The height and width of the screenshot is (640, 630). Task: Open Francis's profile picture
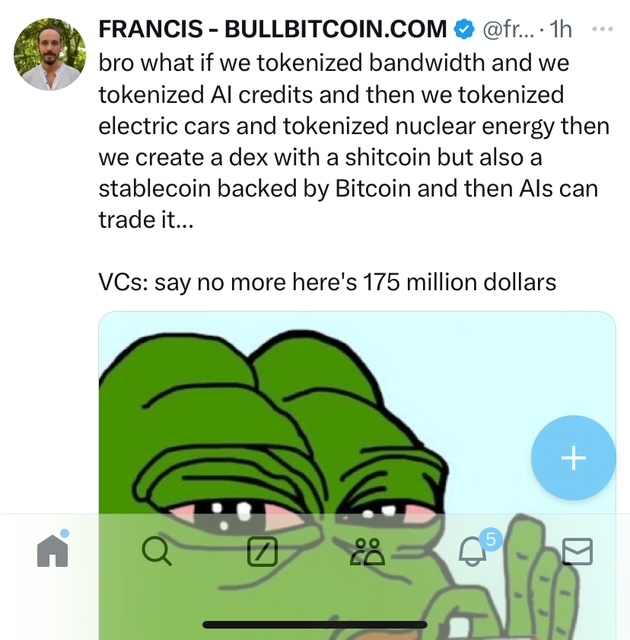pyautogui.click(x=49, y=54)
